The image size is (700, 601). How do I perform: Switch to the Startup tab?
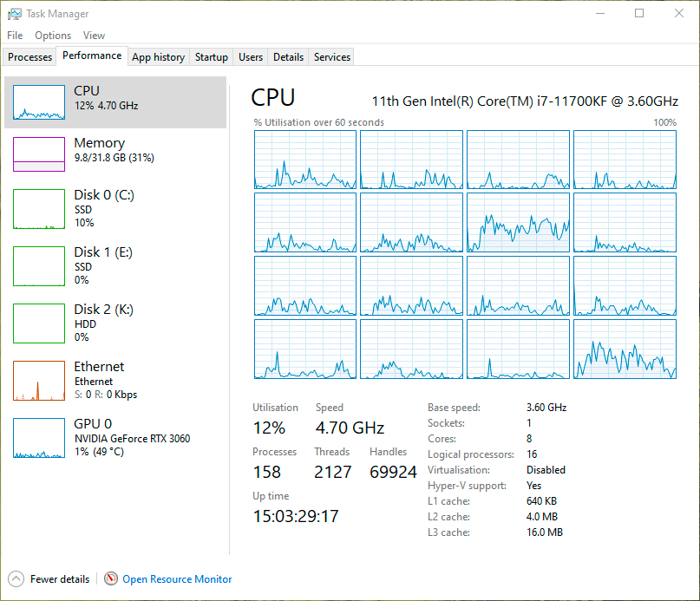pyautogui.click(x=211, y=56)
